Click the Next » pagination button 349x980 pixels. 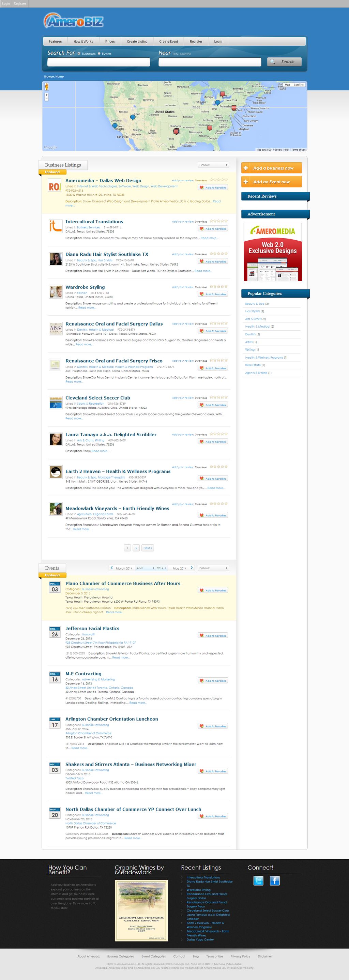point(148,548)
